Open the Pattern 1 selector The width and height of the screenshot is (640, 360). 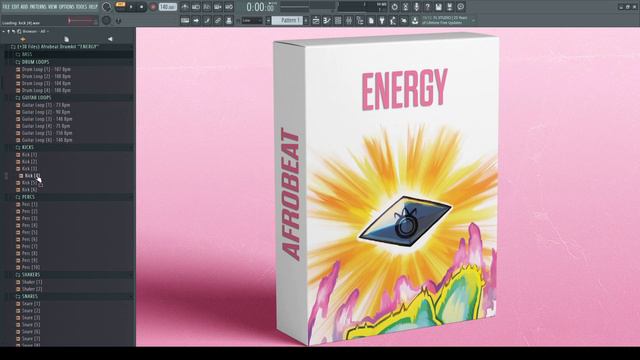(287, 20)
